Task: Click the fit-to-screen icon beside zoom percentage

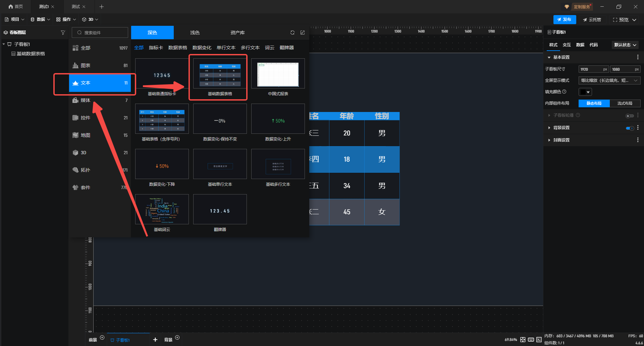Action: click(x=523, y=340)
